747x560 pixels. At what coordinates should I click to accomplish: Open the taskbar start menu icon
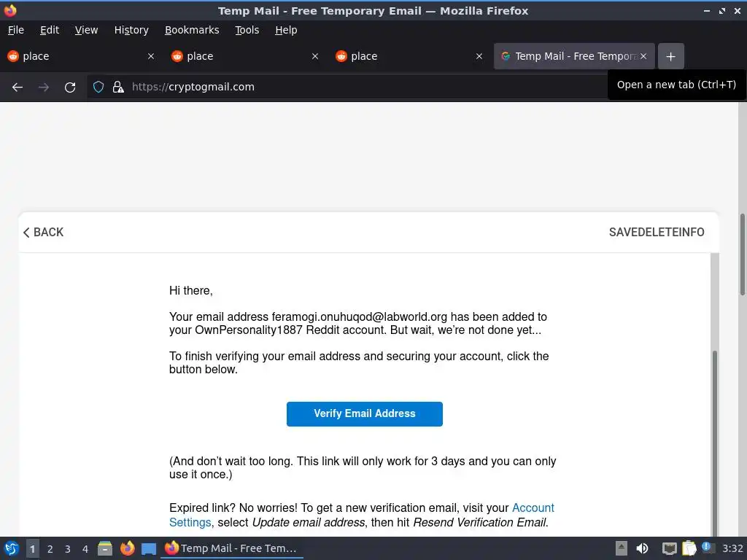(x=11, y=548)
